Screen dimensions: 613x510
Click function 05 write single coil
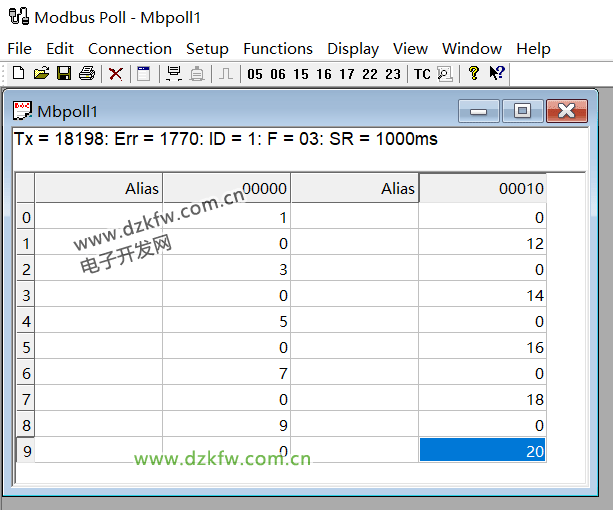pyautogui.click(x=255, y=74)
